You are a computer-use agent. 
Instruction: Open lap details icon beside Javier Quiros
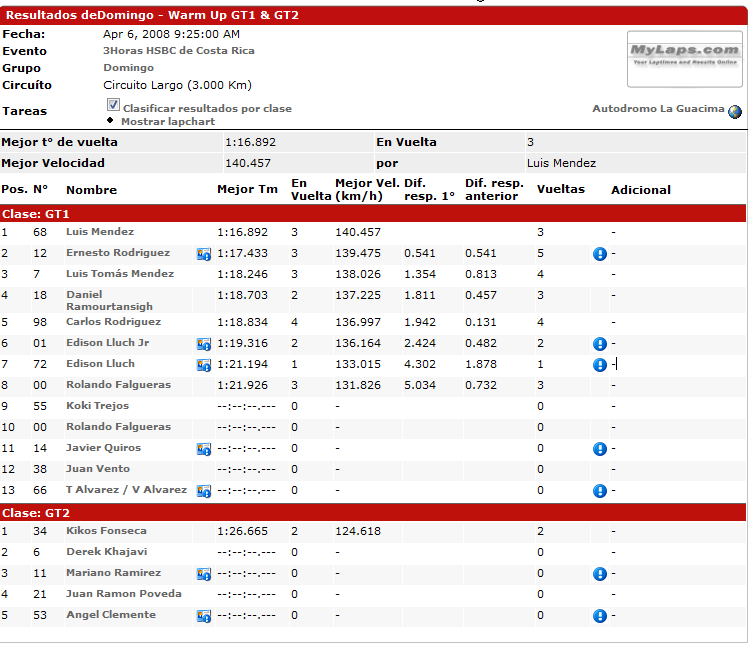pos(203,449)
